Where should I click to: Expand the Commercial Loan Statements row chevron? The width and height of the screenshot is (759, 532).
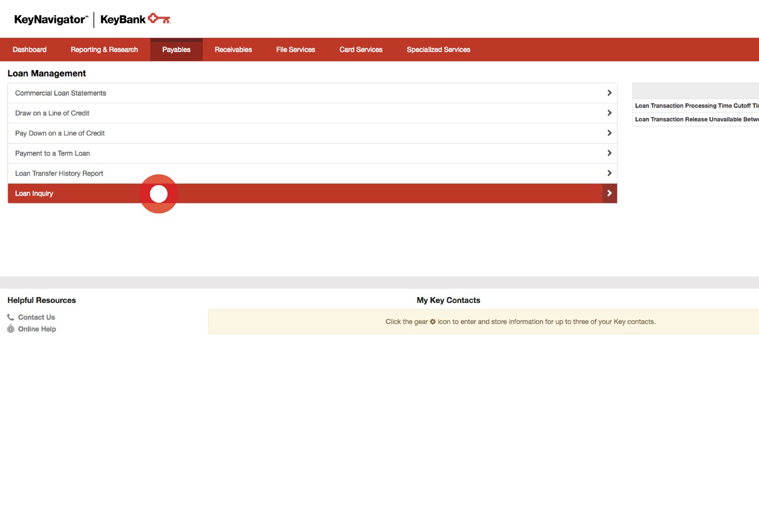coord(609,93)
